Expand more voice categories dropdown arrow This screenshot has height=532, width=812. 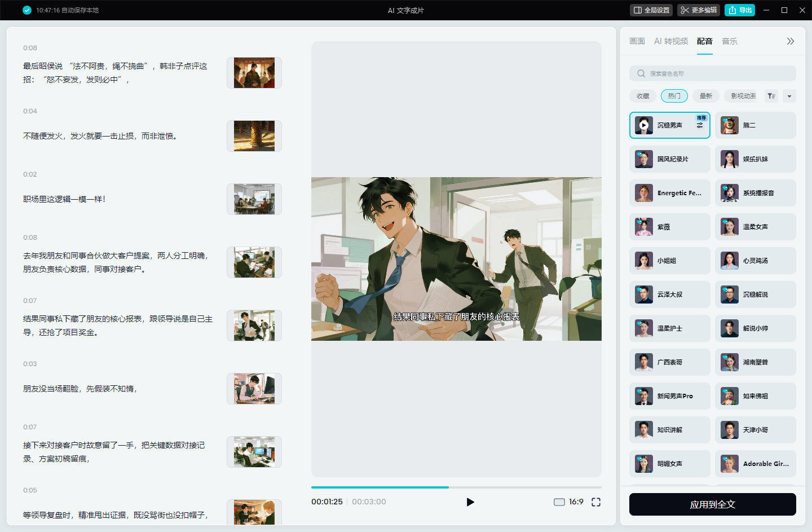click(x=789, y=96)
